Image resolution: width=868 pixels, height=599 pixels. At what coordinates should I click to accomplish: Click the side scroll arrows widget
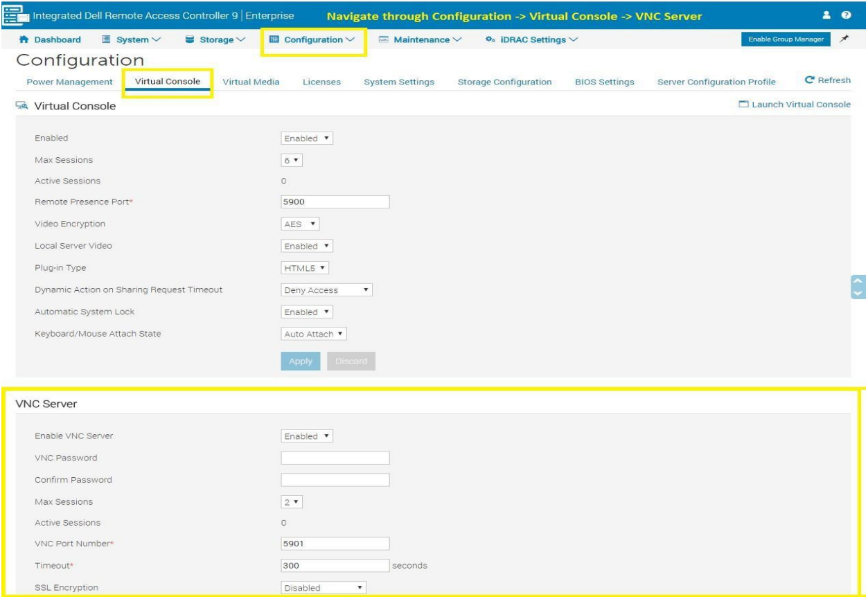tap(858, 287)
